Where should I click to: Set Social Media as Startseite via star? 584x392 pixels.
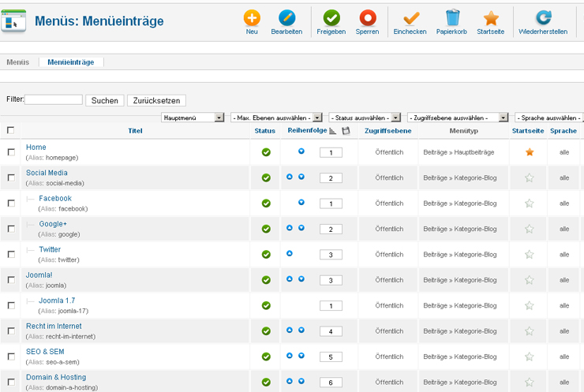(530, 178)
